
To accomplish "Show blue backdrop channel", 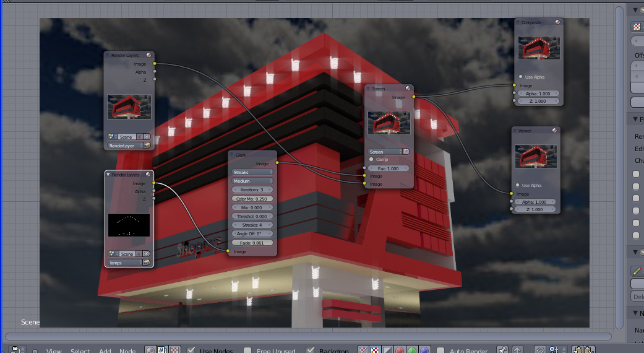I will [424, 350].
